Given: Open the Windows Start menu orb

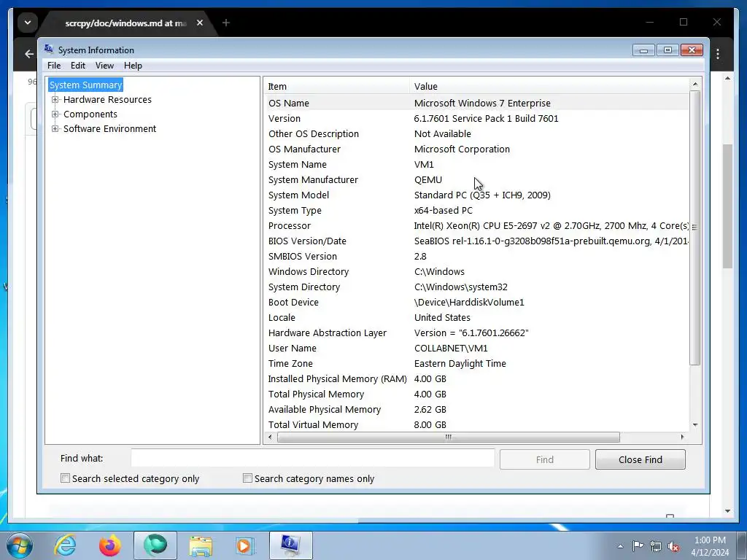Looking at the screenshot, I should pyautogui.click(x=19, y=545).
